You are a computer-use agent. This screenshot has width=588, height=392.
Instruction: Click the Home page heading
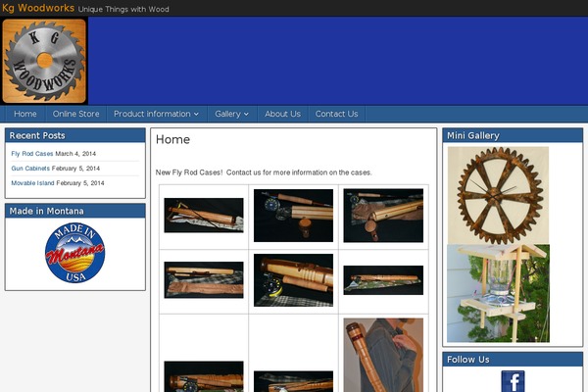point(172,139)
